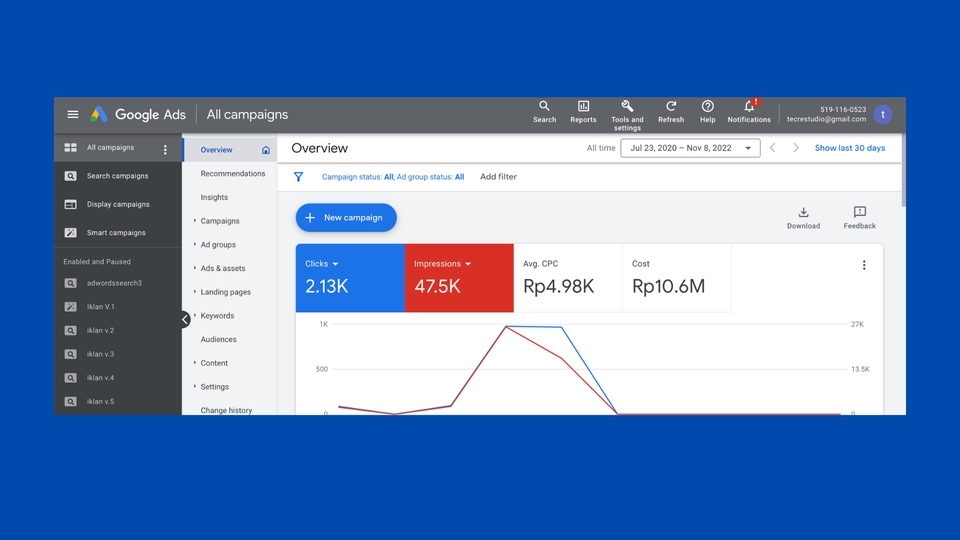960x540 pixels.
Task: Click the Search campaigns icon
Action: tap(70, 176)
